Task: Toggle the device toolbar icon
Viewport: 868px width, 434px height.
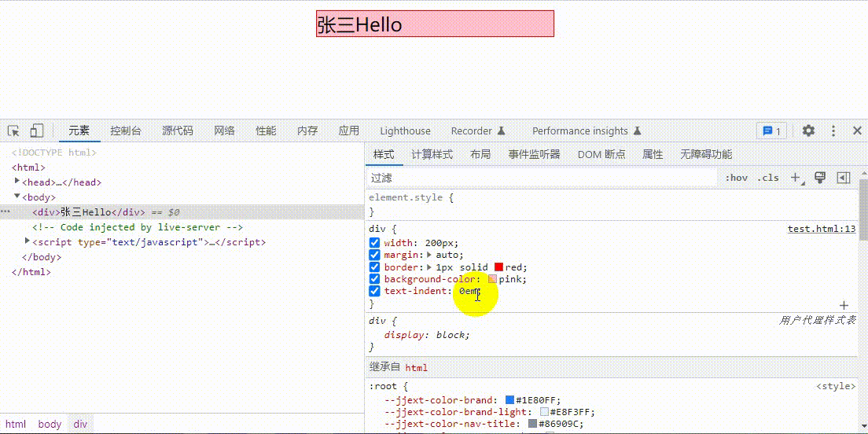Action: coord(36,131)
